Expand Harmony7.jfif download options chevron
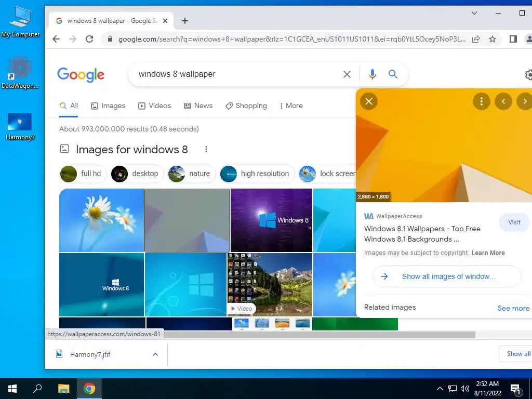This screenshot has width=532, height=399. coord(155,354)
